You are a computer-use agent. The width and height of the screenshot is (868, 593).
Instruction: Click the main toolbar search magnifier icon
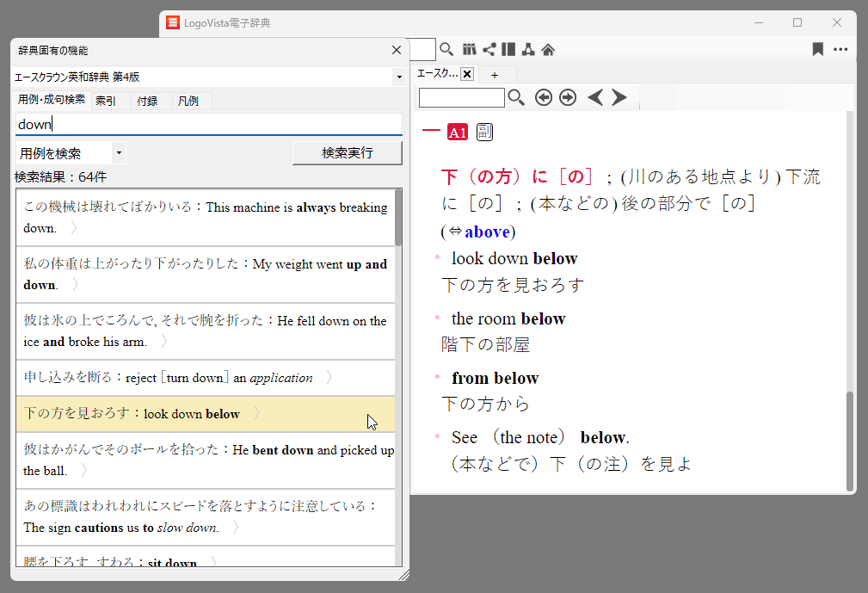coord(446,49)
